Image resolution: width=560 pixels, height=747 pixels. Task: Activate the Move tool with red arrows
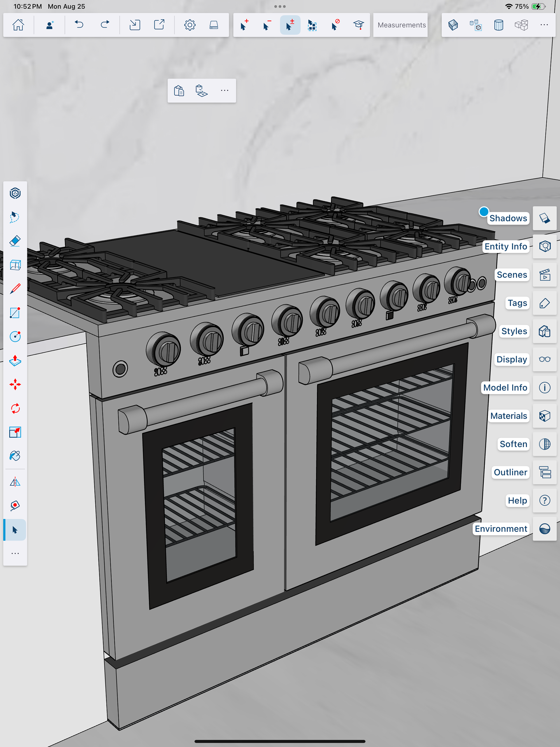(15, 384)
